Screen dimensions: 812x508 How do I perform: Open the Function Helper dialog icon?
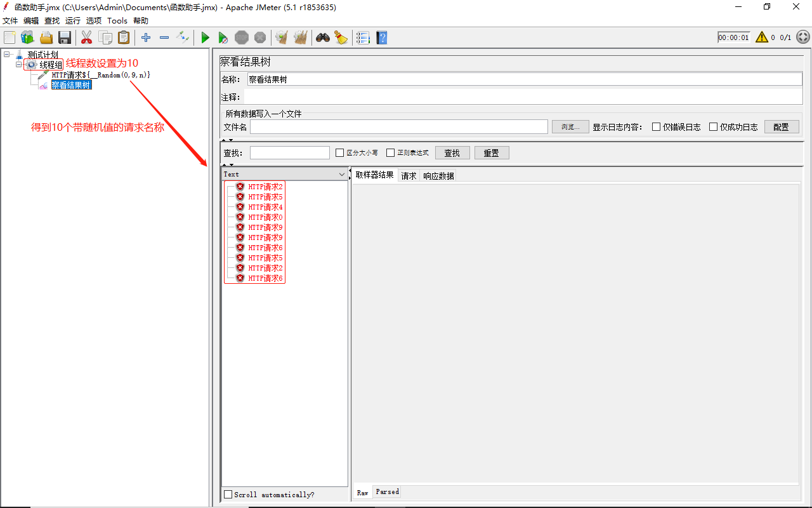[363, 37]
